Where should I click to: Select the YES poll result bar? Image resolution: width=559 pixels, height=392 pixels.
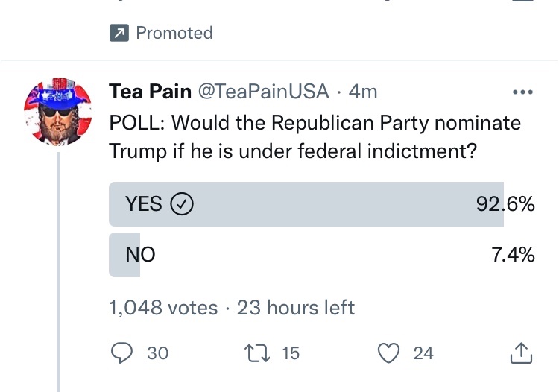click(306, 204)
